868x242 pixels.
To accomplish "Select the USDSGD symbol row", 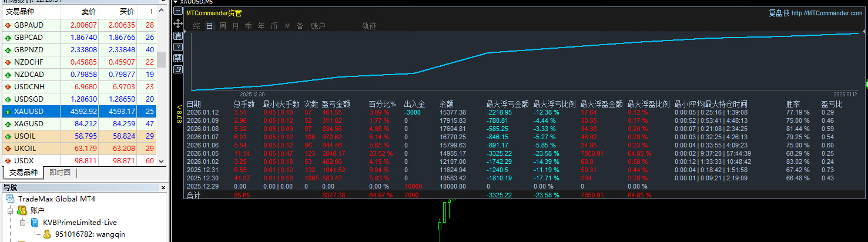I will tap(79, 99).
